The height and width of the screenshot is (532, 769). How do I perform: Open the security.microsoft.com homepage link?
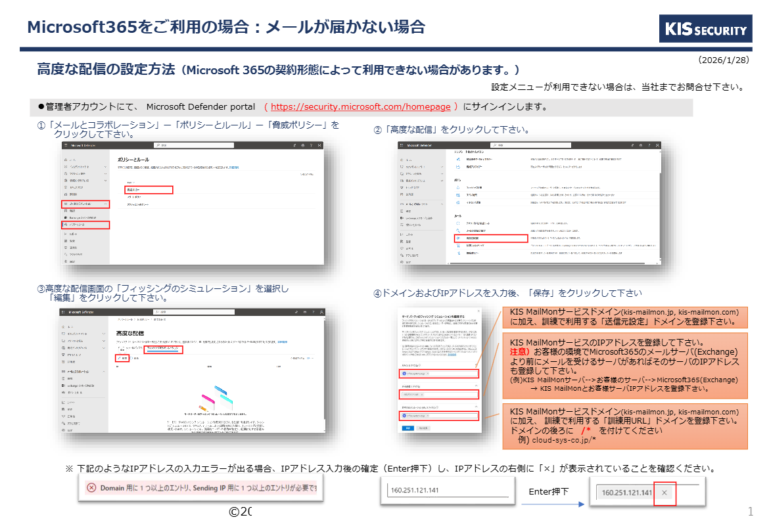pyautogui.click(x=360, y=107)
